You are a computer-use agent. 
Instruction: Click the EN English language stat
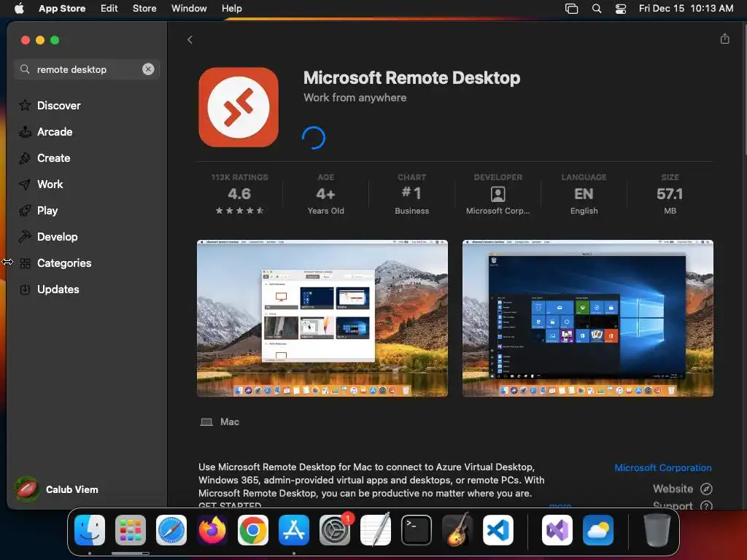tap(584, 194)
